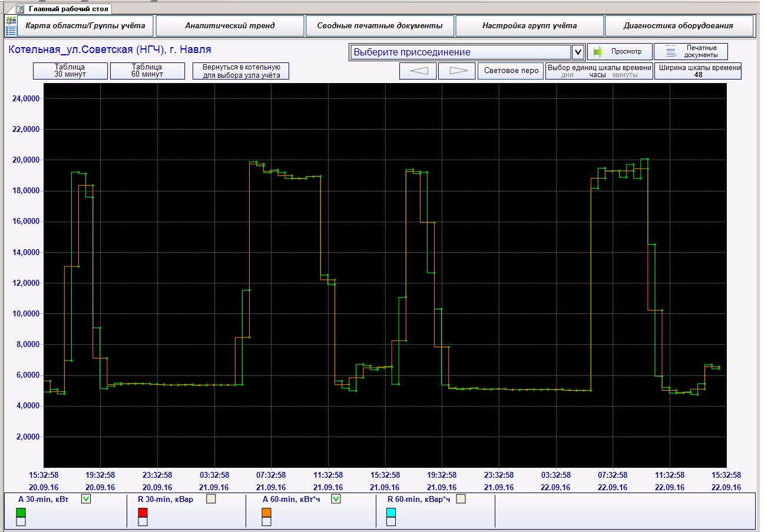Click Ширина шкалы времени 48 field

[698, 71]
